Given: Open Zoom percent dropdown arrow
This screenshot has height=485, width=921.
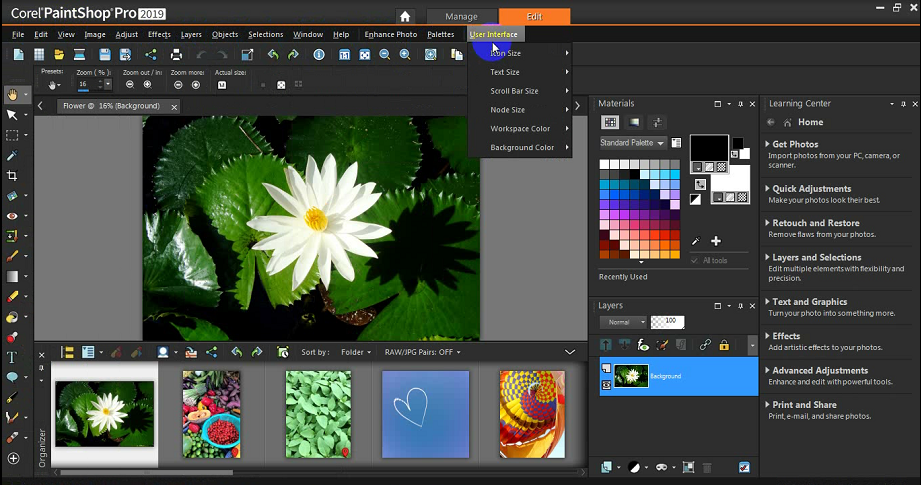Looking at the screenshot, I should 107,85.
